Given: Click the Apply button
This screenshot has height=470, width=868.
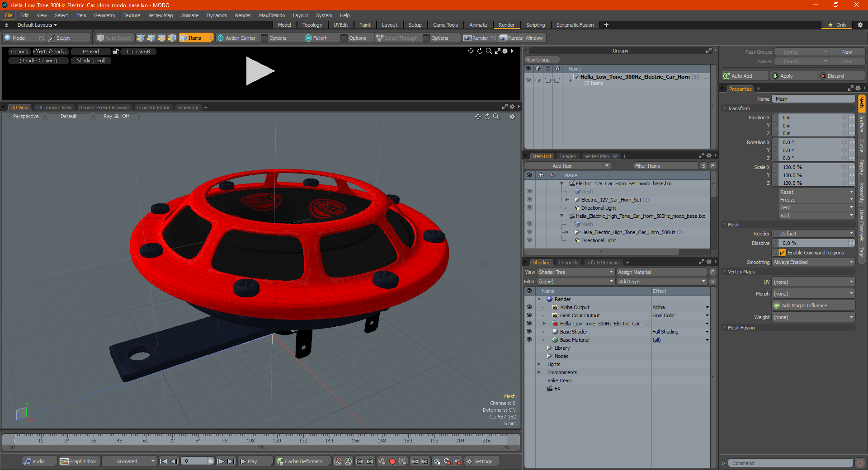Looking at the screenshot, I should coord(794,76).
